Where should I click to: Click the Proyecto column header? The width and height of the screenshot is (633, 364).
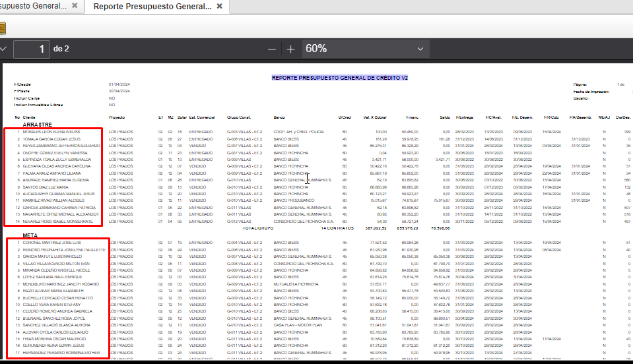click(x=117, y=117)
